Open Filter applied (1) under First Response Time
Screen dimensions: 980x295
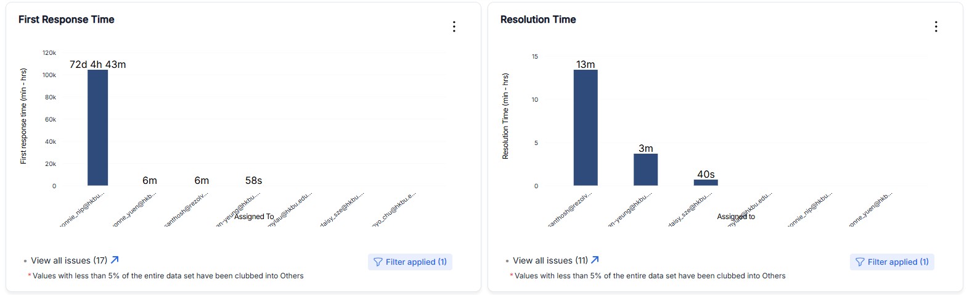tap(410, 262)
